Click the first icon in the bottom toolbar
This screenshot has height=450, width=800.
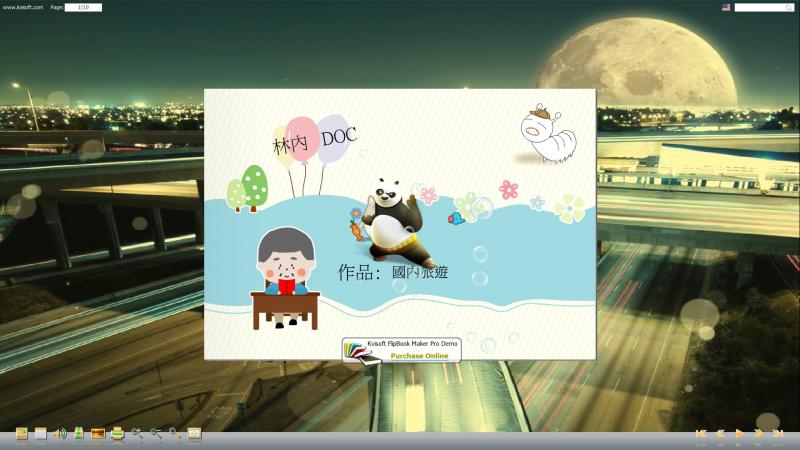click(22, 434)
